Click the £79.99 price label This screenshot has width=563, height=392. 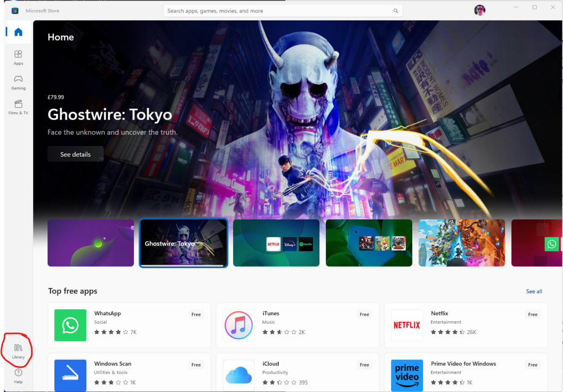tap(56, 97)
